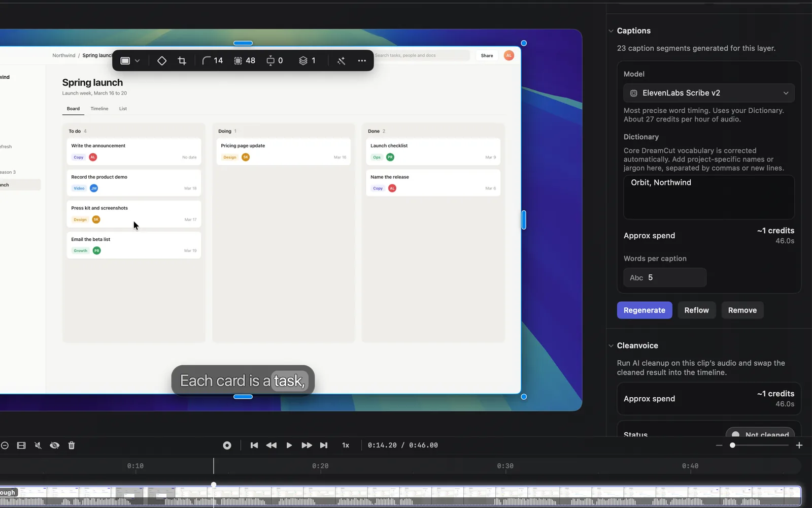The width and height of the screenshot is (812, 508).
Task: Click the circled minus icon in timeline toolbar
Action: [x=5, y=446]
